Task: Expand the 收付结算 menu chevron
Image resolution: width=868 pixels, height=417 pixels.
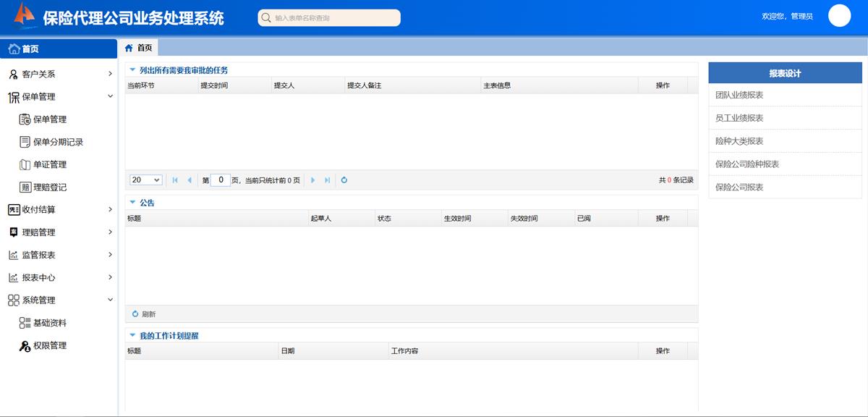Action: click(x=110, y=209)
